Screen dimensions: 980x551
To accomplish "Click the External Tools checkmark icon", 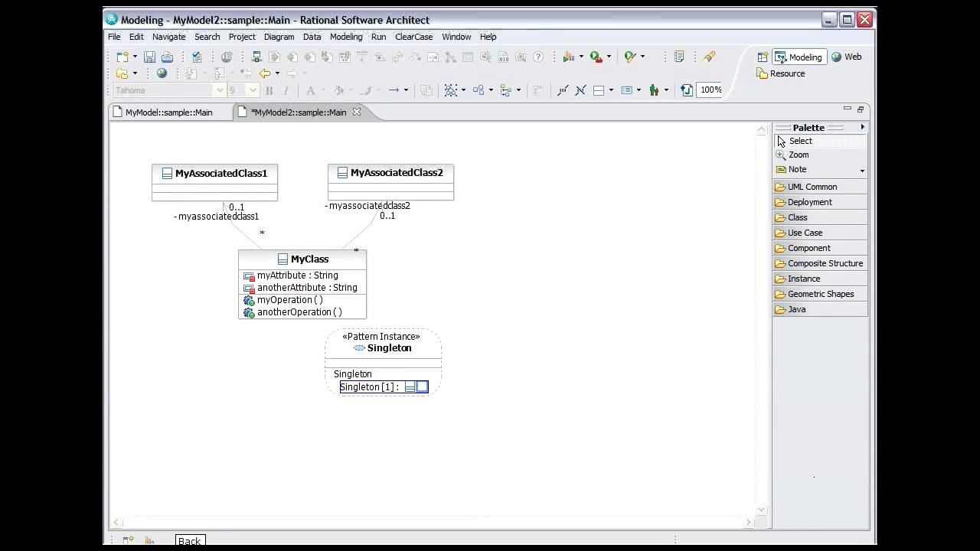I will click(x=629, y=57).
